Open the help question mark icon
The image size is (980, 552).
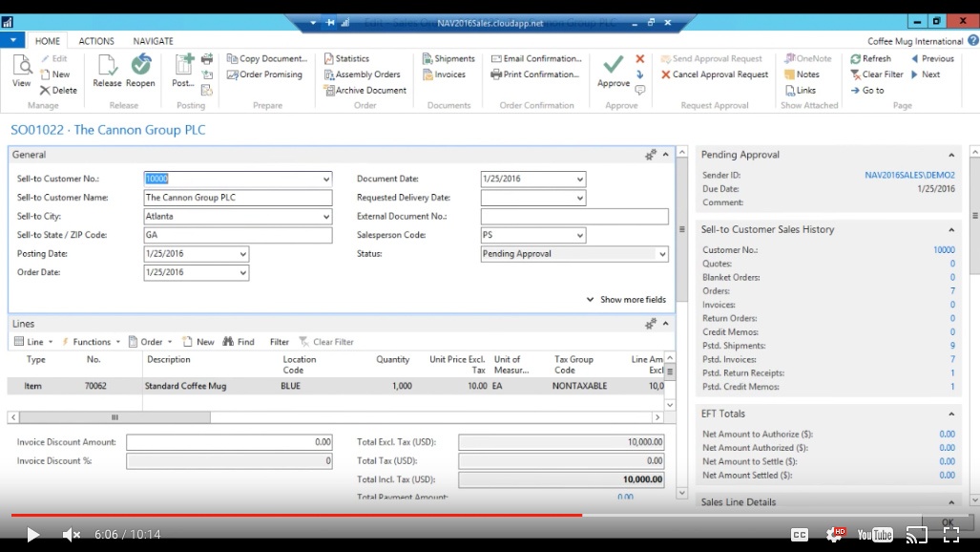pos(973,41)
